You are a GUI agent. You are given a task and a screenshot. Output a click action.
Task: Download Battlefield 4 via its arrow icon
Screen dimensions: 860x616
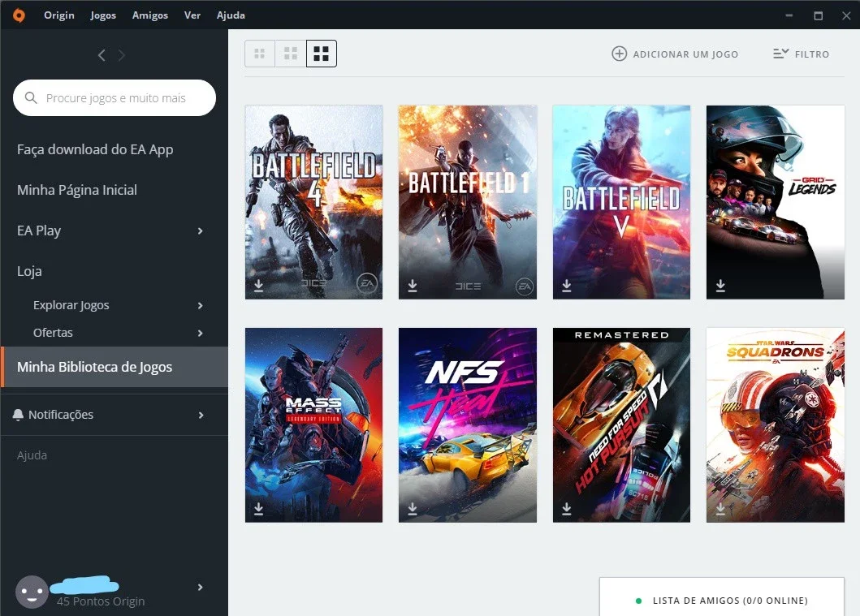pyautogui.click(x=259, y=286)
